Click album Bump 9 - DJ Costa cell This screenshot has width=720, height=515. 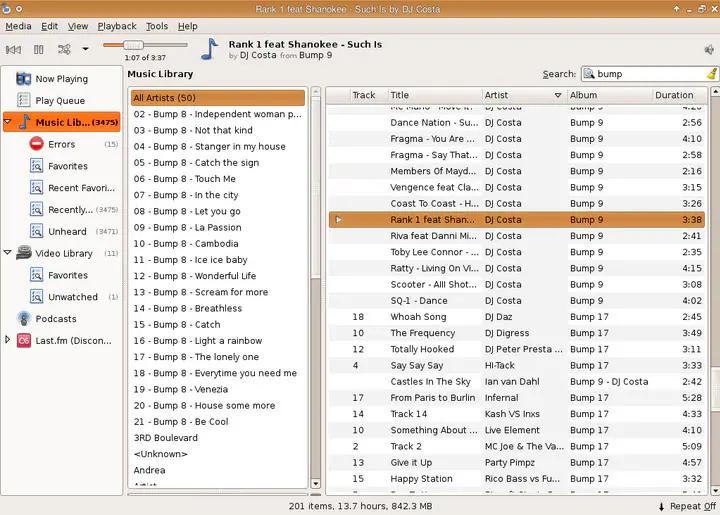[x=609, y=381]
